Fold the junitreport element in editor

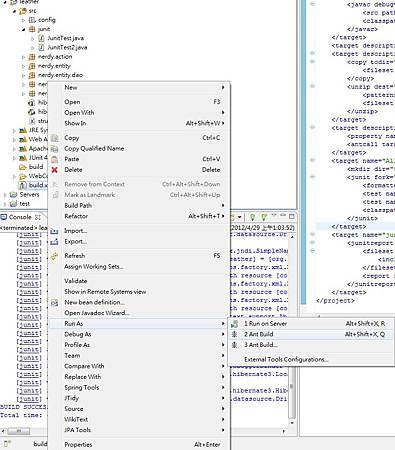coord(312,243)
